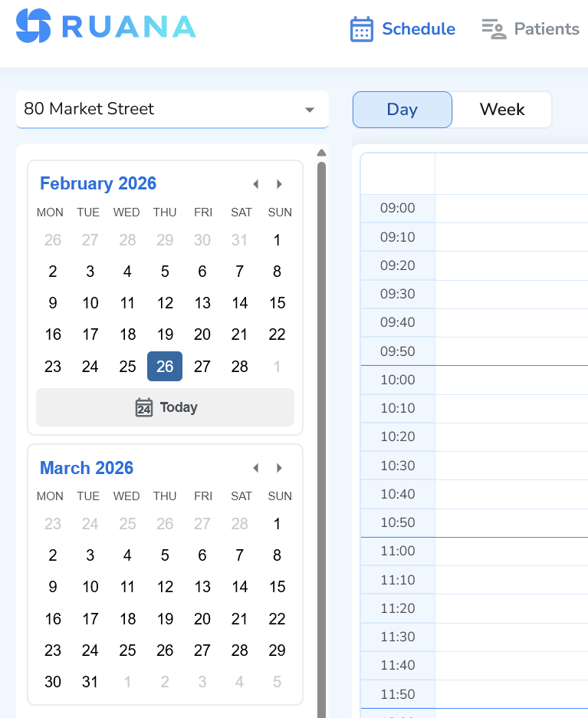This screenshot has height=718, width=588.
Task: Go to next month on February calendar
Action: [279, 184]
